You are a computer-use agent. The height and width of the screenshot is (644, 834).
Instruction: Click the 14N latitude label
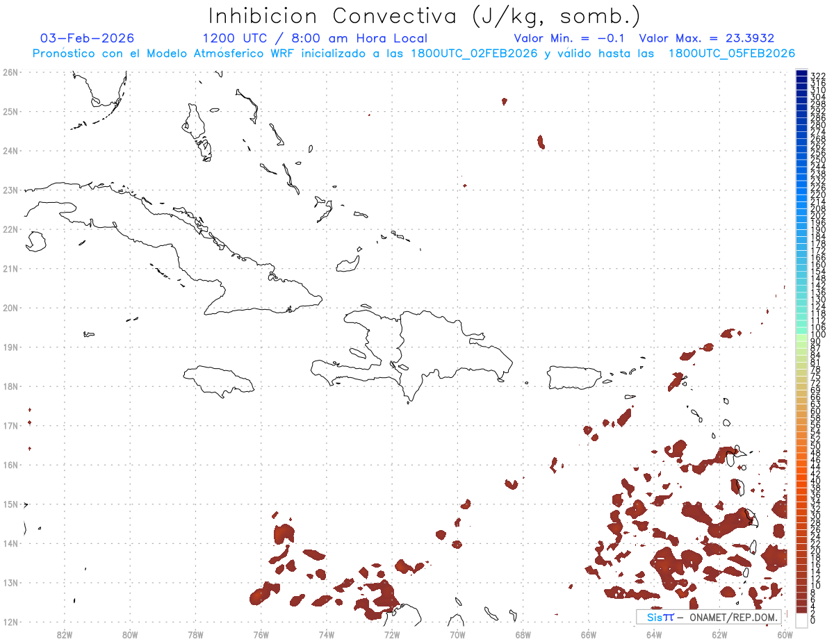tap(10, 543)
